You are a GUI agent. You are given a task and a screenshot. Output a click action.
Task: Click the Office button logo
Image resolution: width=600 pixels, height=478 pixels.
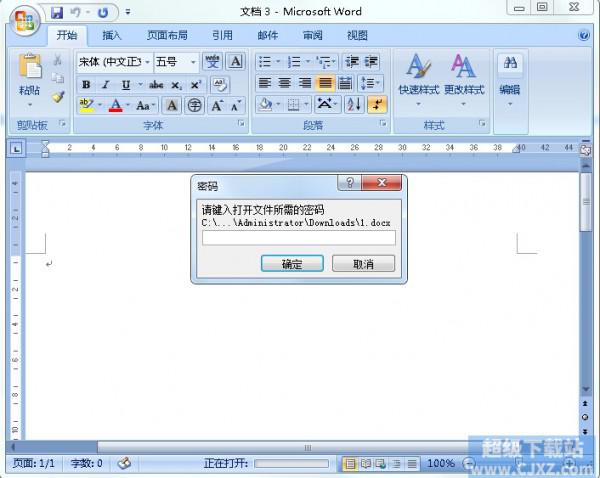point(25,20)
